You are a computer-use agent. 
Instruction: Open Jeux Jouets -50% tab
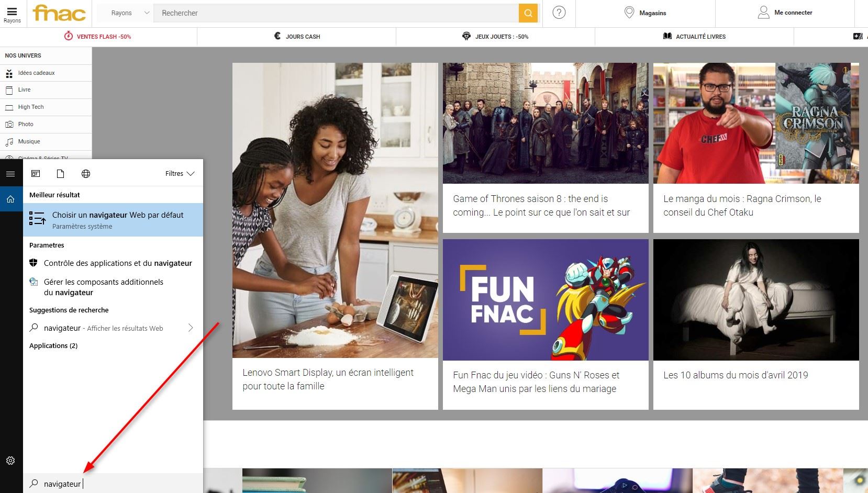coord(496,37)
